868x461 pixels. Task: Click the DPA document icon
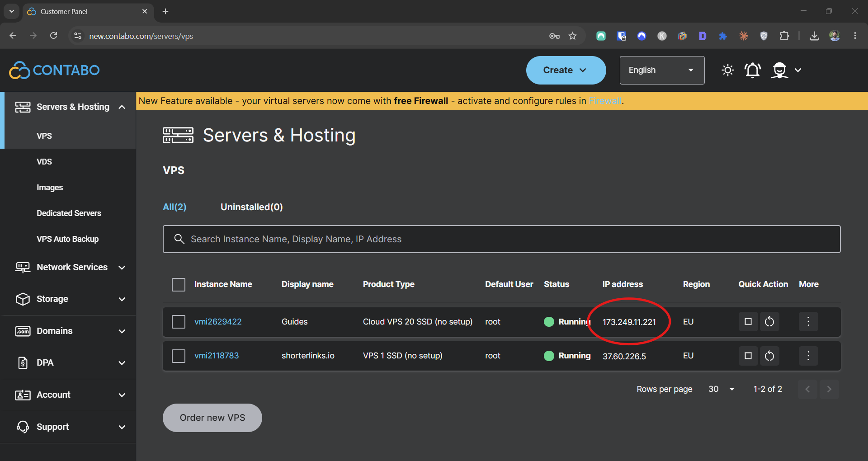click(x=23, y=363)
